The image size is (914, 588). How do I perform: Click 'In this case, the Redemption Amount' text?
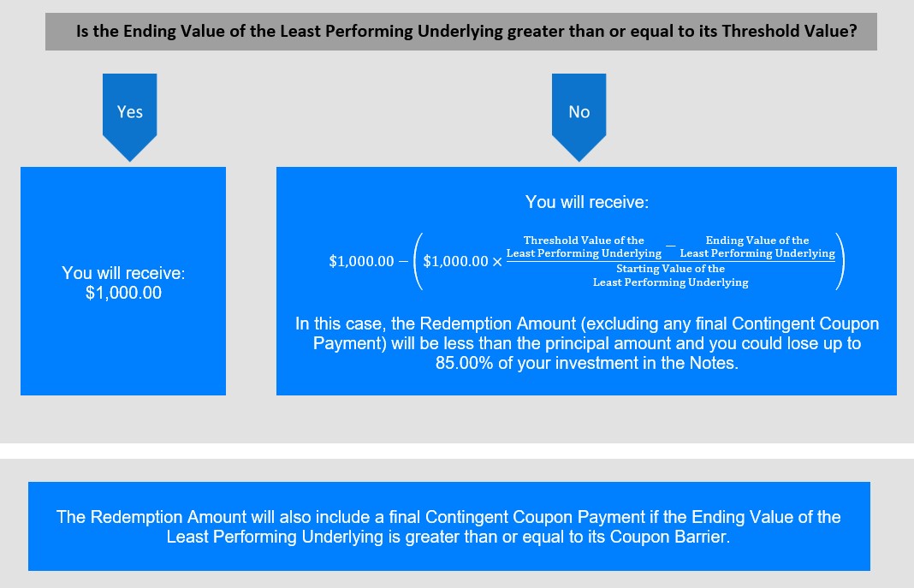(x=436, y=324)
